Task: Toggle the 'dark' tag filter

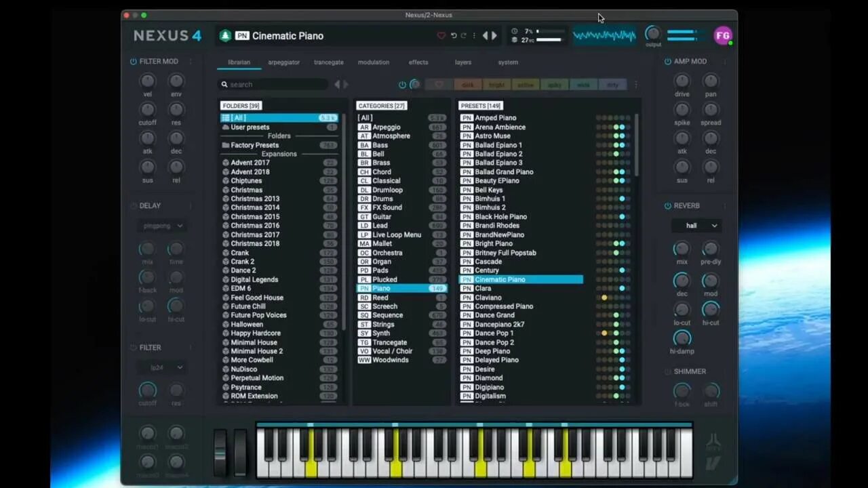Action: click(x=468, y=85)
